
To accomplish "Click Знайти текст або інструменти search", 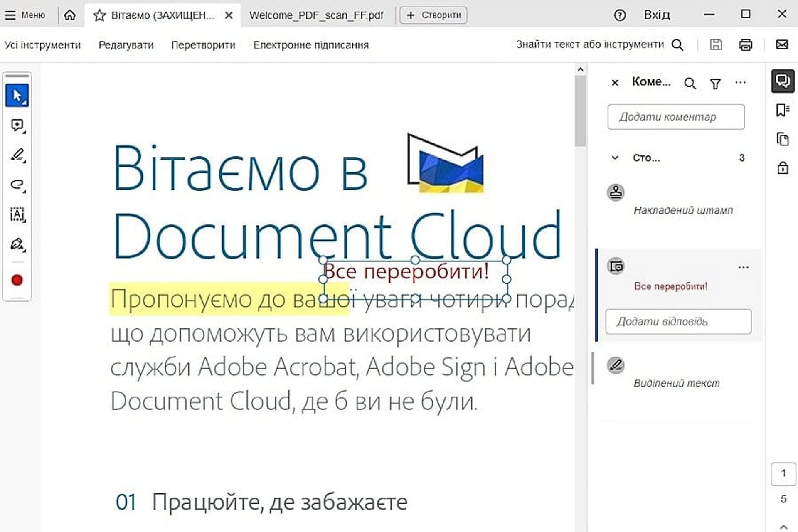I will [599, 44].
